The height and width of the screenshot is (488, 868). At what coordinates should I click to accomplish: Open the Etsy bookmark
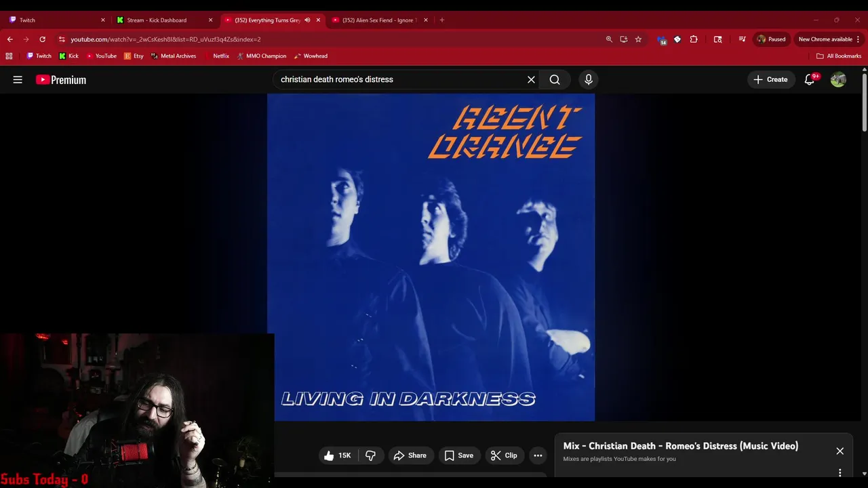pyautogui.click(x=134, y=56)
